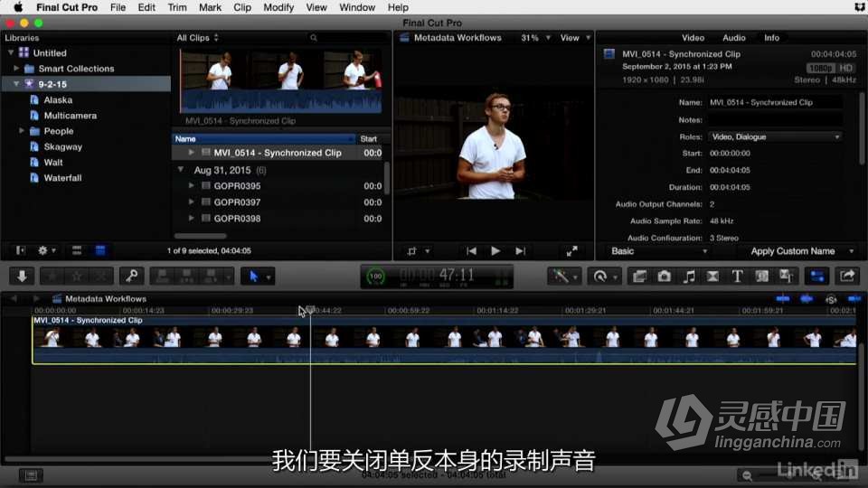Open the Keyword Editor key icon

click(x=132, y=277)
